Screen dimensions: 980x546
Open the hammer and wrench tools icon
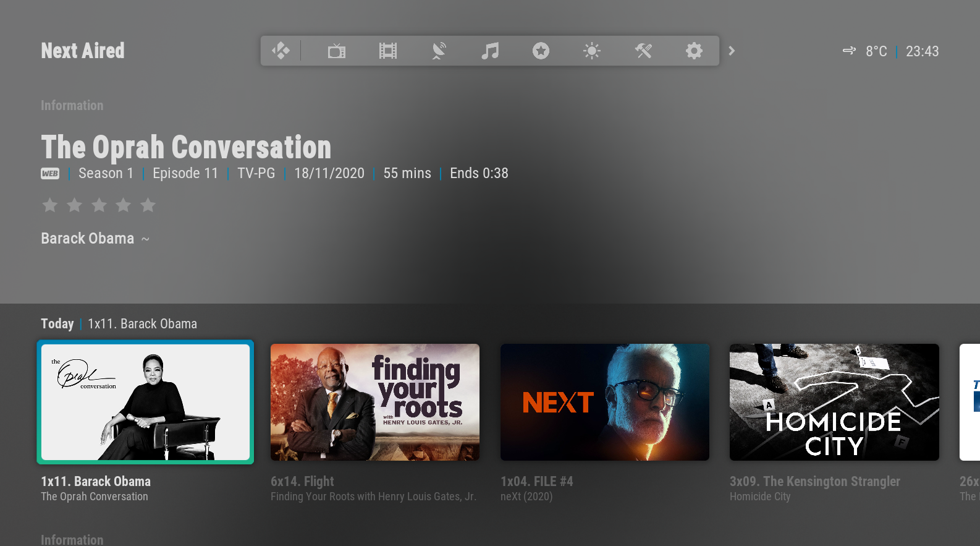(x=643, y=51)
